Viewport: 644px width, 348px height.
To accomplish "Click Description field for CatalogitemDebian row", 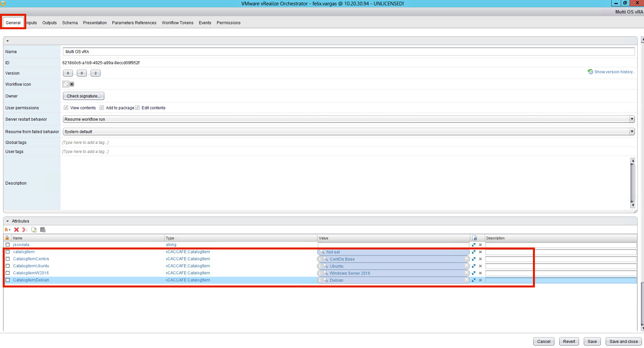I will coord(561,280).
